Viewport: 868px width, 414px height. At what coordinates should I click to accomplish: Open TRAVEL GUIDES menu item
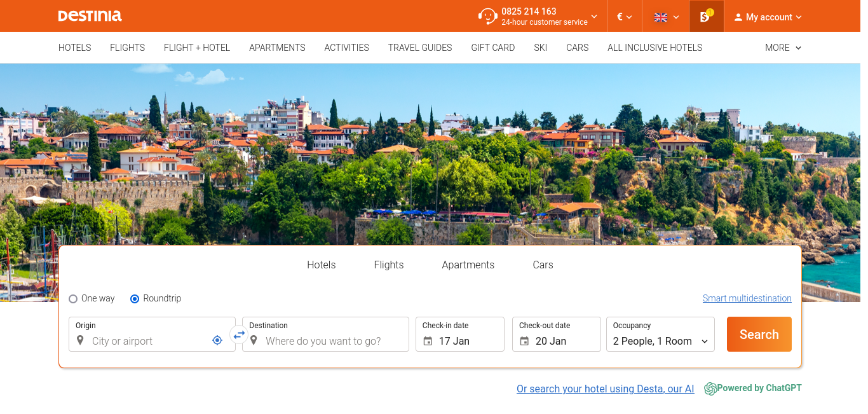[x=420, y=48]
